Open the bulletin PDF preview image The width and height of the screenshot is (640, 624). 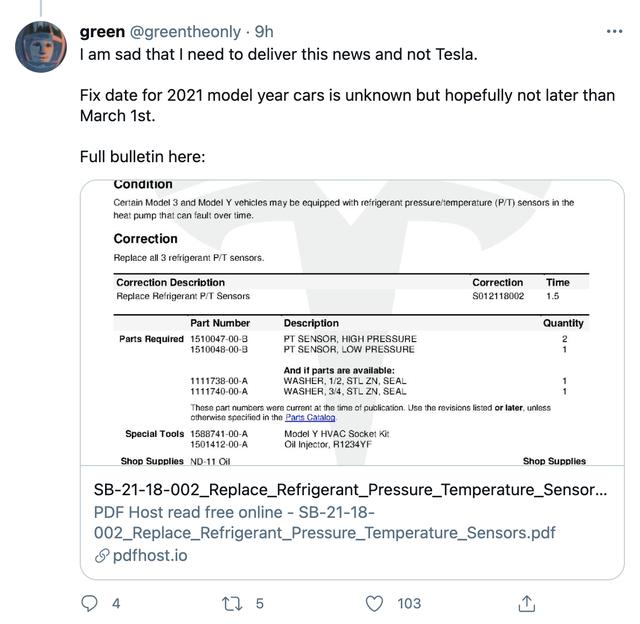(x=352, y=322)
